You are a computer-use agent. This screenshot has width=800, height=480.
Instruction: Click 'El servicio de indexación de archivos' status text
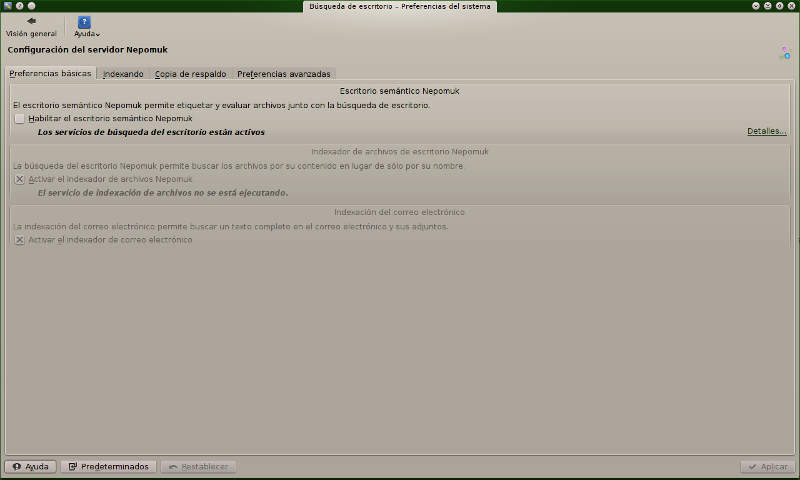point(163,193)
